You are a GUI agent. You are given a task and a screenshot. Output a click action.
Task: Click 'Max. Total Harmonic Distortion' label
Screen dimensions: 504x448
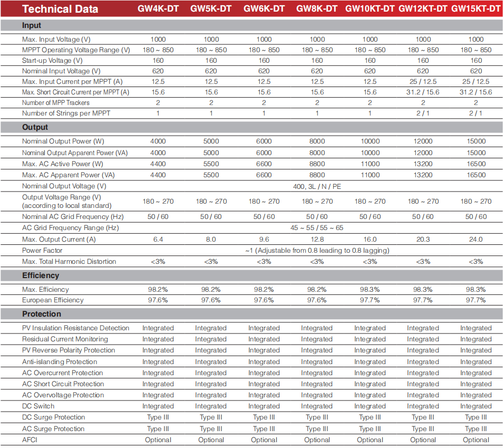[x=69, y=262]
